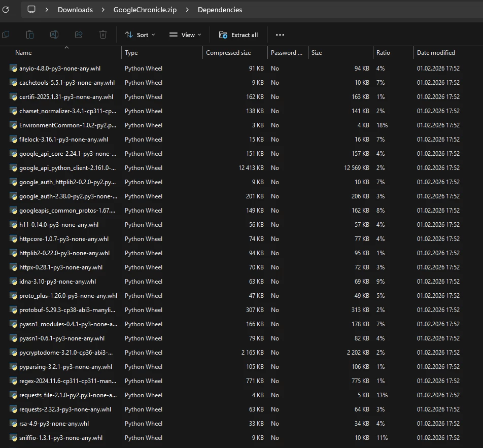Click the file icon of EnvironmentCommon-1.0.2 wheel
This screenshot has height=448, width=483.
click(13, 125)
